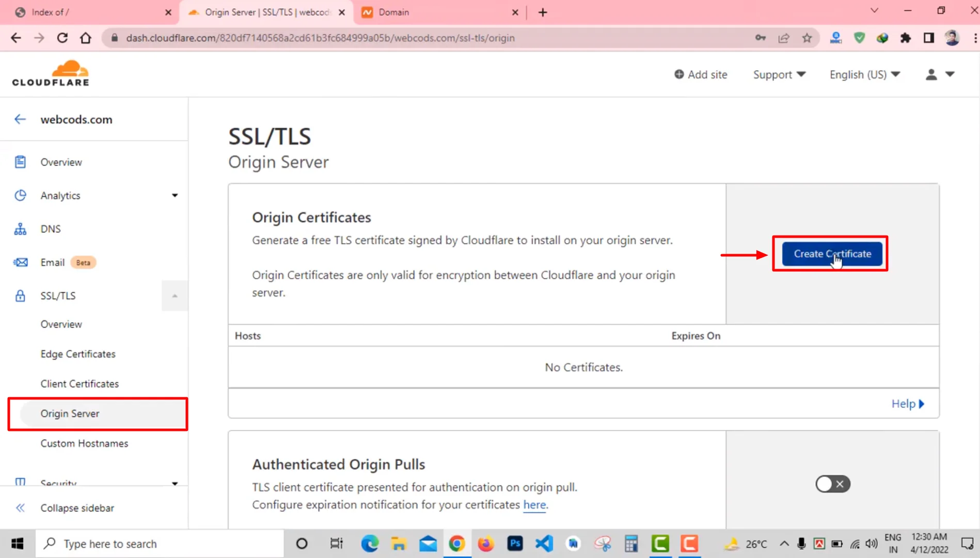Screen dimensions: 980x558
Task: Toggle the browser side panel icon
Action: click(929, 38)
